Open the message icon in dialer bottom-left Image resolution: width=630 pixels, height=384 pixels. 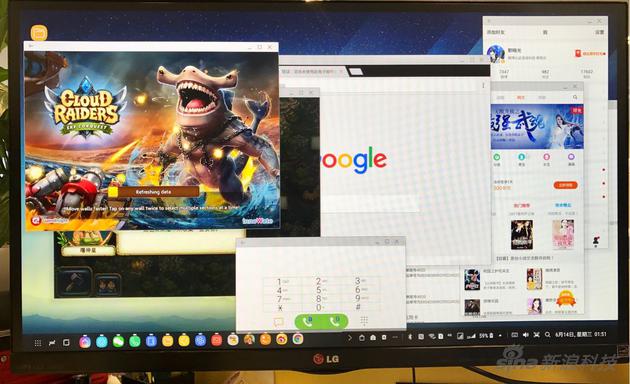[x=278, y=322]
